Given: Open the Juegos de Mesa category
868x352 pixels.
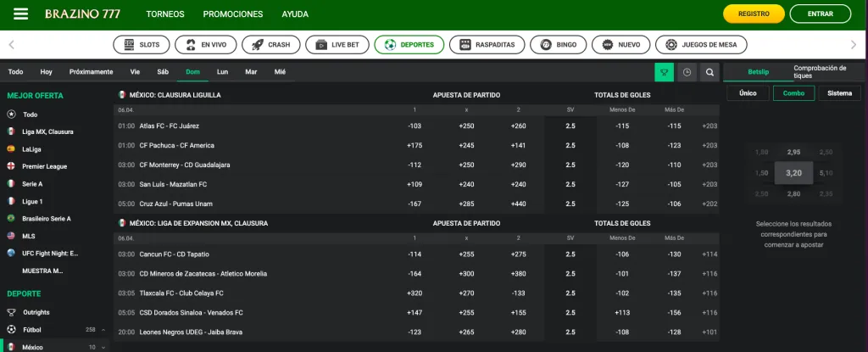Looking at the screenshot, I should [701, 45].
